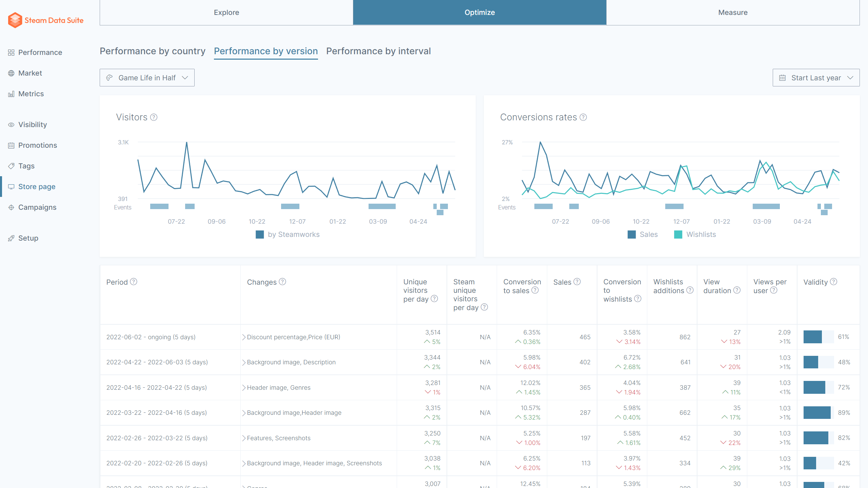Click the Store page sidebar icon
This screenshot has width=868, height=488.
[x=11, y=186]
